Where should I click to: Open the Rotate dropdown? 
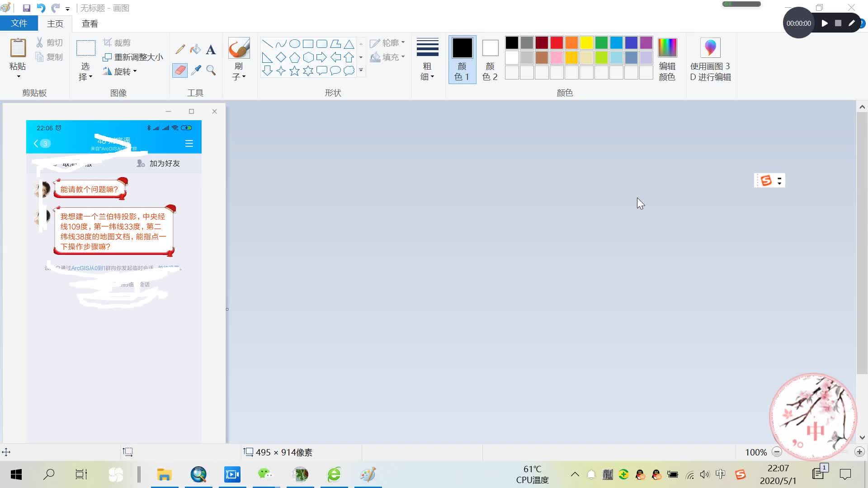[119, 71]
